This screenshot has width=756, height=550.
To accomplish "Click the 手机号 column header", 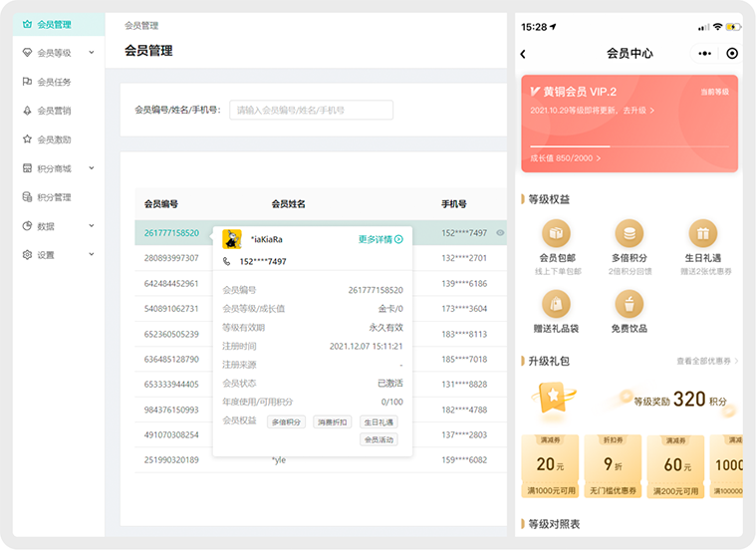I will point(454,204).
